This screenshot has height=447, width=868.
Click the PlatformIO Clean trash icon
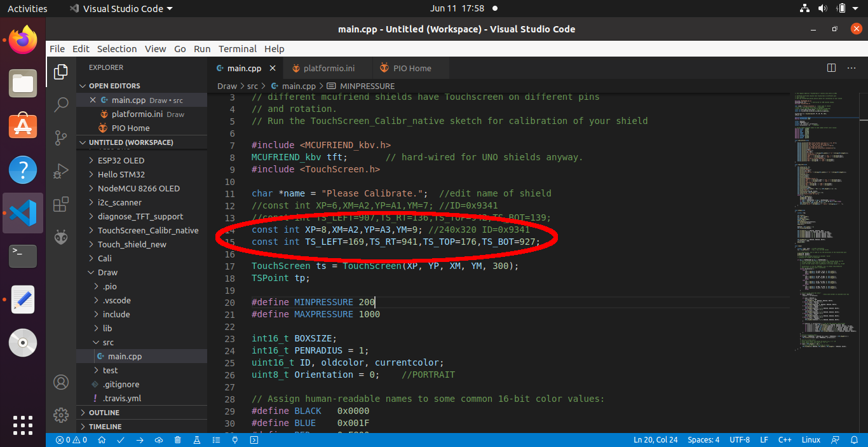(x=178, y=440)
